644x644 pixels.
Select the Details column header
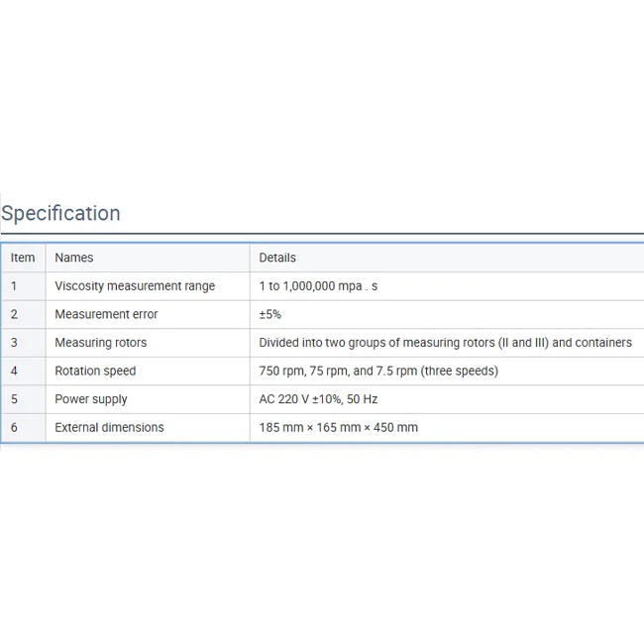coord(277,258)
